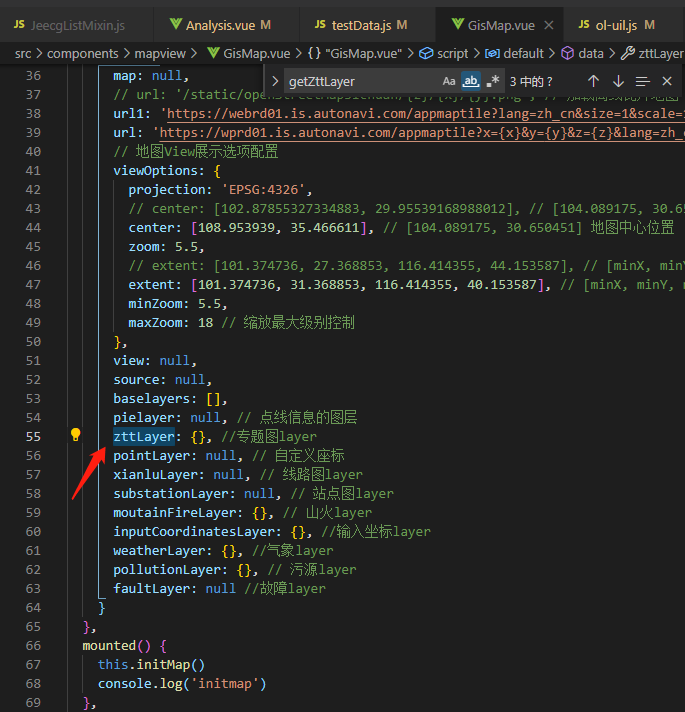Go to next search match
Image resolution: width=685 pixels, height=712 pixels.
[x=618, y=81]
